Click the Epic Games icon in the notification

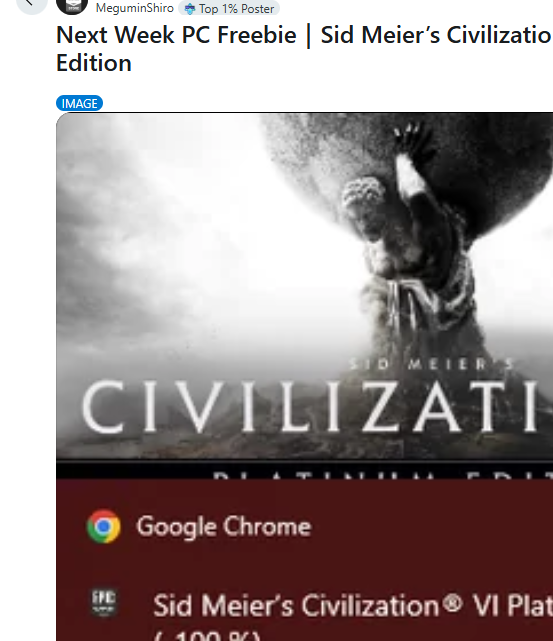(103, 602)
